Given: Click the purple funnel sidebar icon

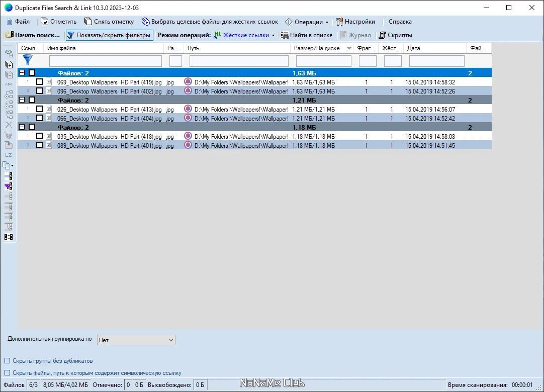Looking at the screenshot, I should 9,186.
